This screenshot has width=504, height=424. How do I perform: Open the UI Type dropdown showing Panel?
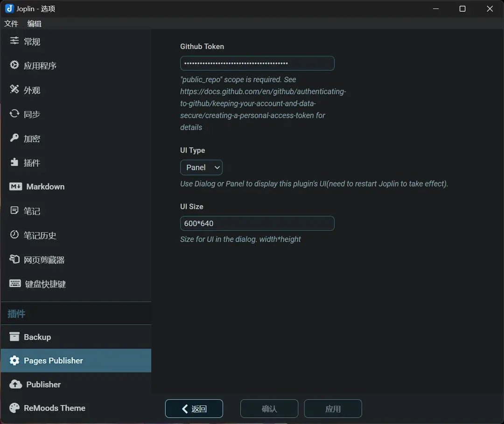201,167
